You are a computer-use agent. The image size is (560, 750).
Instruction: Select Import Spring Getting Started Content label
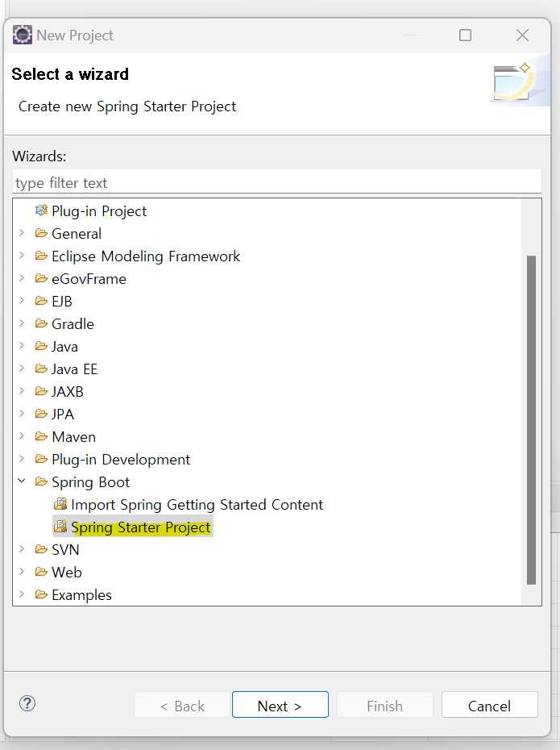[197, 505]
